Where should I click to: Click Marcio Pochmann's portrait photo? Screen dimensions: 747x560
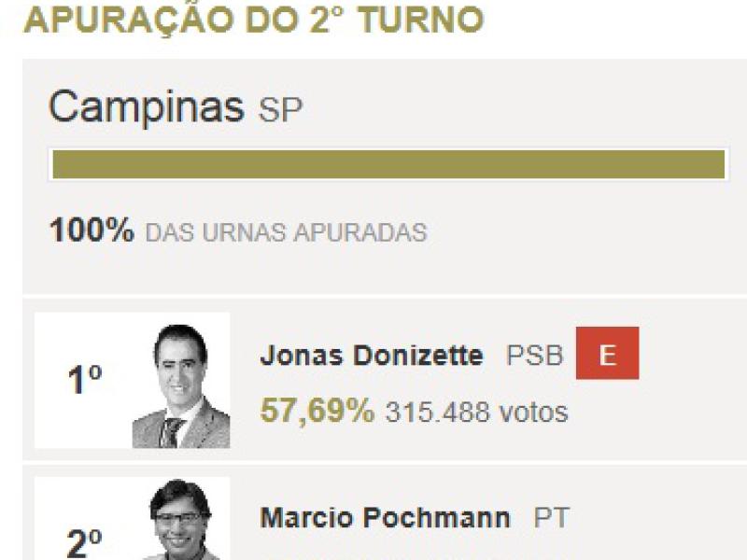coord(180,521)
